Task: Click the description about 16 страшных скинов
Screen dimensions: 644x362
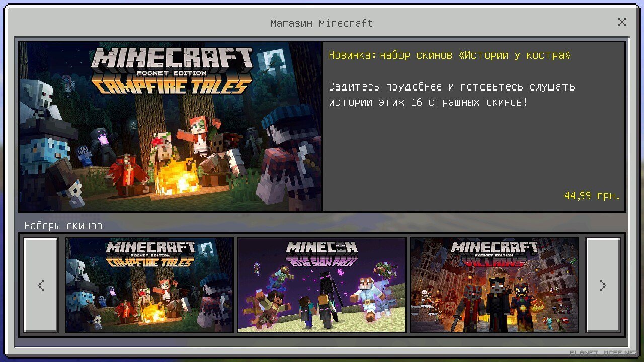Action: tap(451, 95)
